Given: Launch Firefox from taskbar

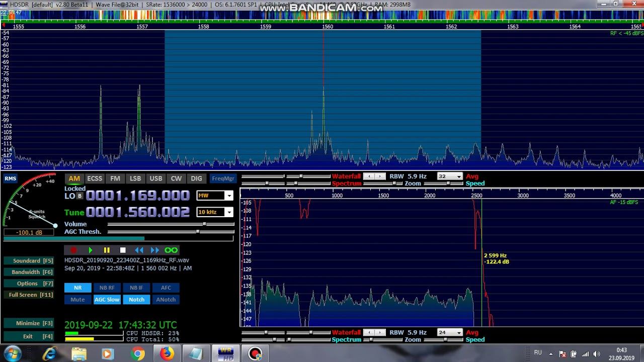Looking at the screenshot, I should click(167, 353).
